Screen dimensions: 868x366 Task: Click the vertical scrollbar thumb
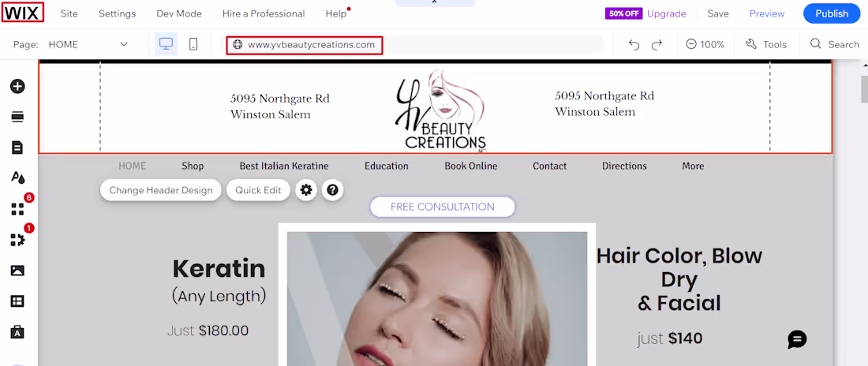click(864, 88)
